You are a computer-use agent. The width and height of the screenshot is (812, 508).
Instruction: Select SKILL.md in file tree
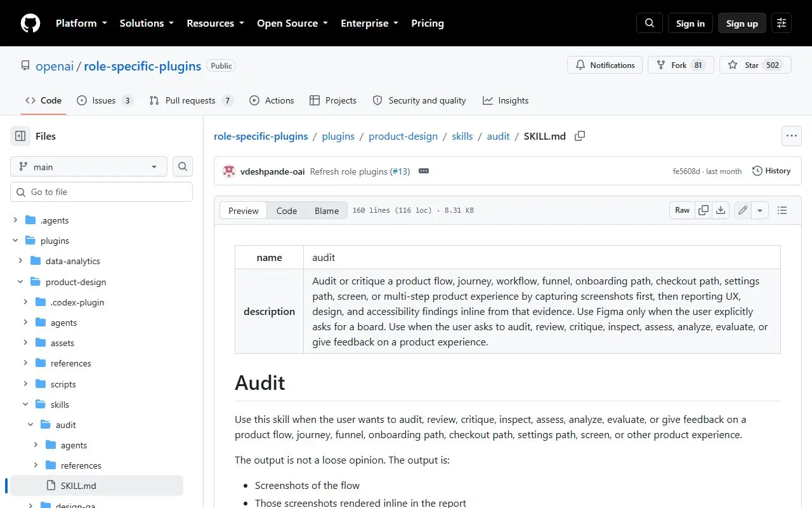coord(96,486)
